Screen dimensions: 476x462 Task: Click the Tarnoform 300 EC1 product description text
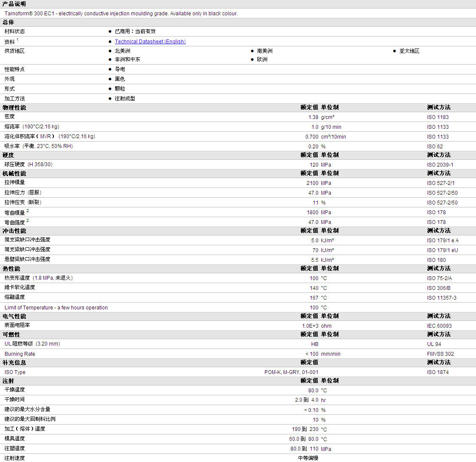[121, 14]
